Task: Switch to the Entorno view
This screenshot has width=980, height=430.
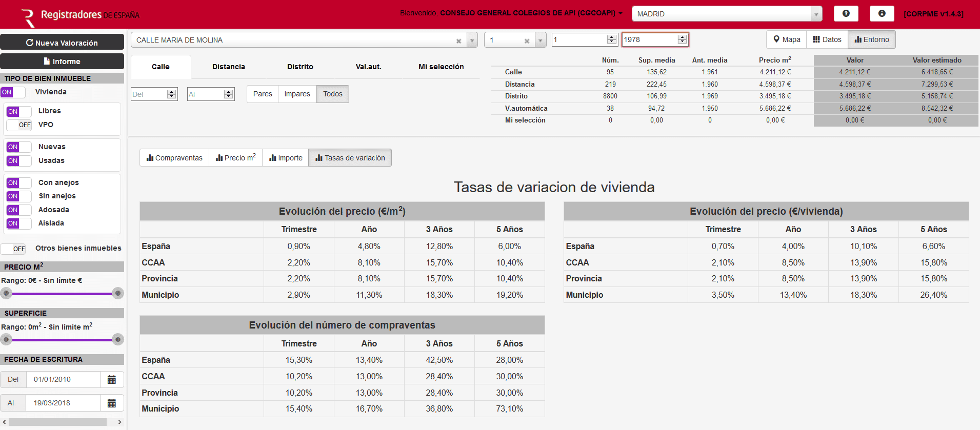Action: click(x=872, y=39)
